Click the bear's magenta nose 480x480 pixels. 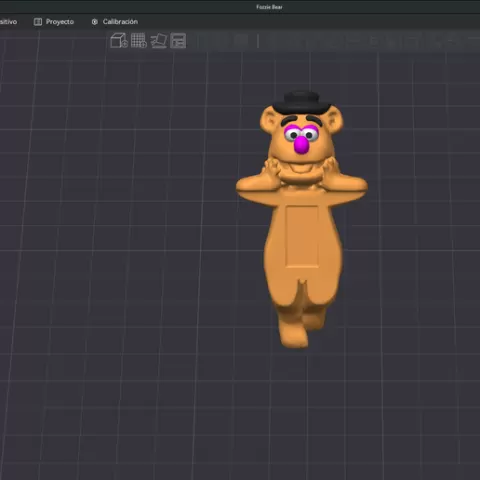click(302, 145)
